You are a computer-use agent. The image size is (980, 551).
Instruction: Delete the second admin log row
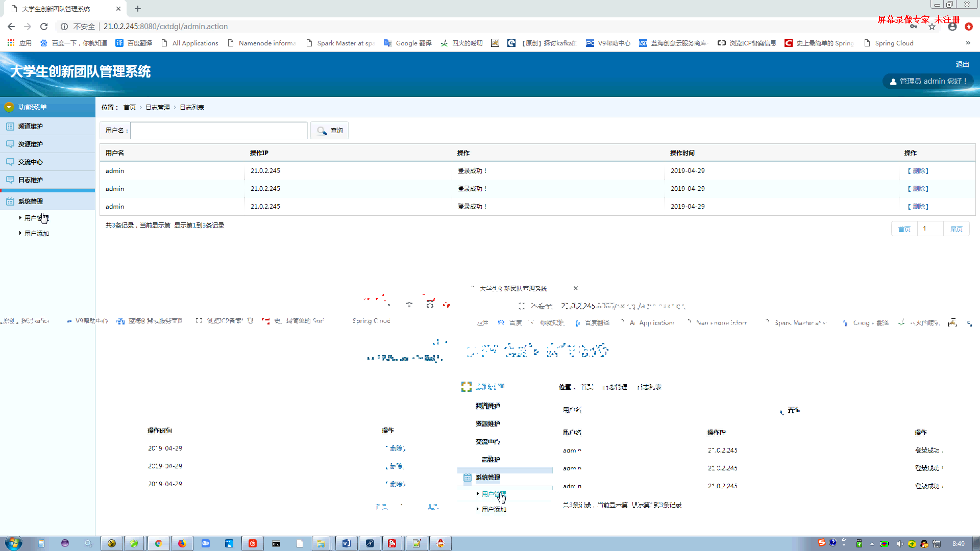pyautogui.click(x=918, y=189)
